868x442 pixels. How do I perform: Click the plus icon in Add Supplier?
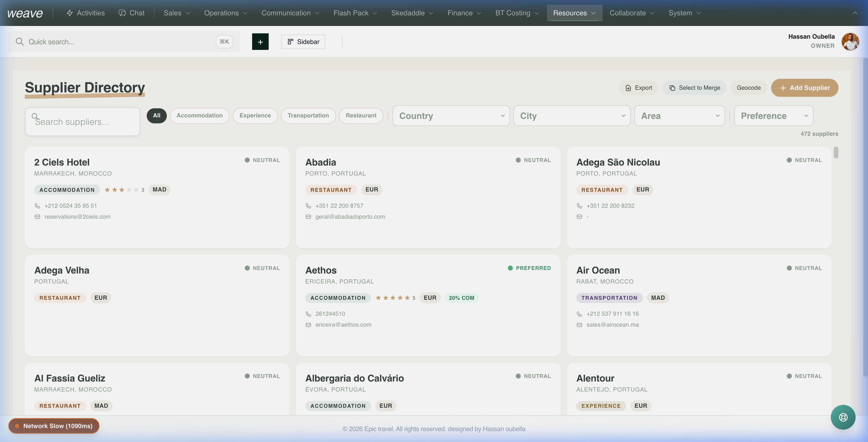coord(783,88)
